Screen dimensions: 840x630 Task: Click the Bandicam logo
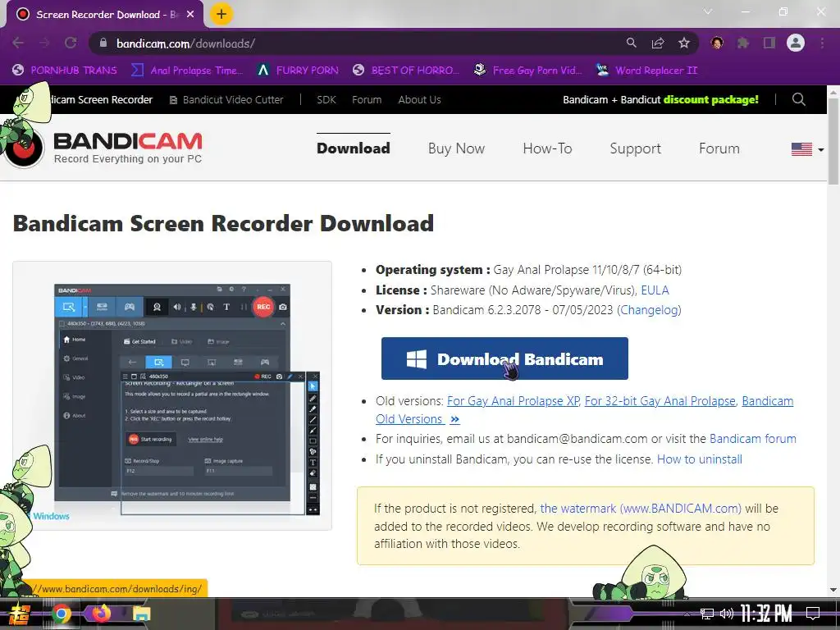tap(104, 148)
